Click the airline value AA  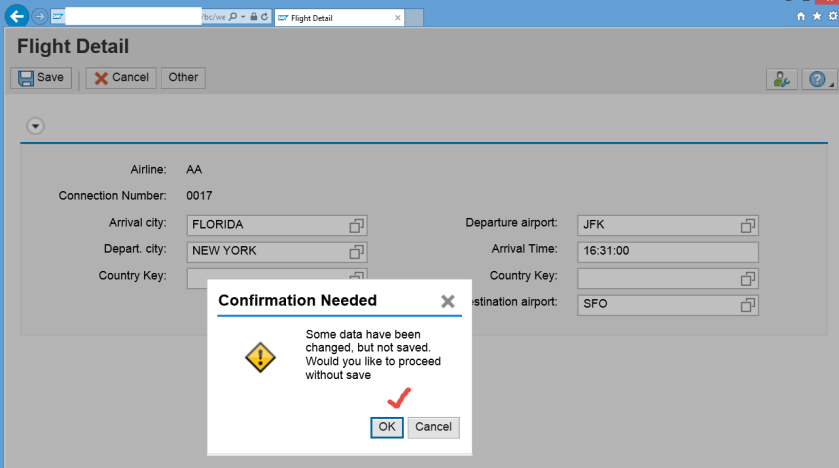click(x=194, y=170)
